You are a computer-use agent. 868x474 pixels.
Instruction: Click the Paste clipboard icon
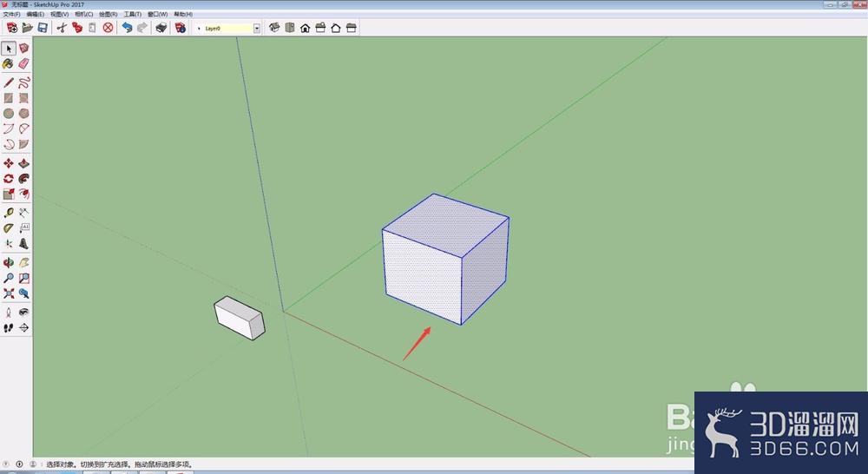tap(93, 28)
